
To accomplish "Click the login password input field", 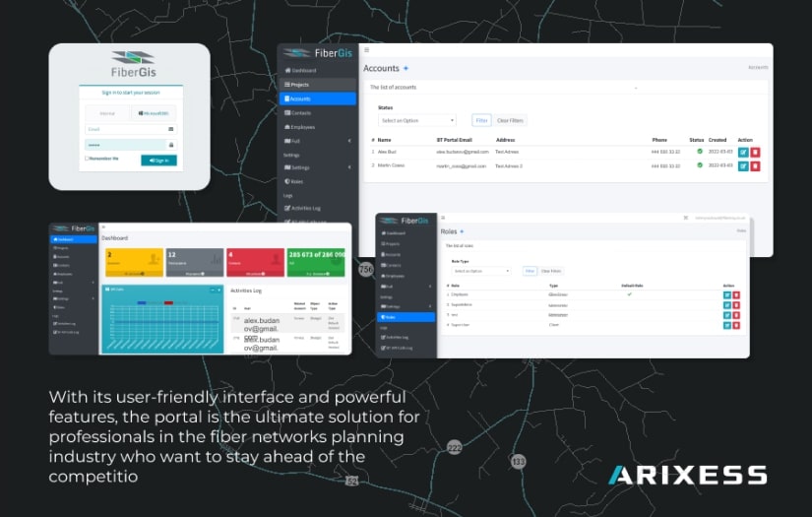I will [x=131, y=145].
